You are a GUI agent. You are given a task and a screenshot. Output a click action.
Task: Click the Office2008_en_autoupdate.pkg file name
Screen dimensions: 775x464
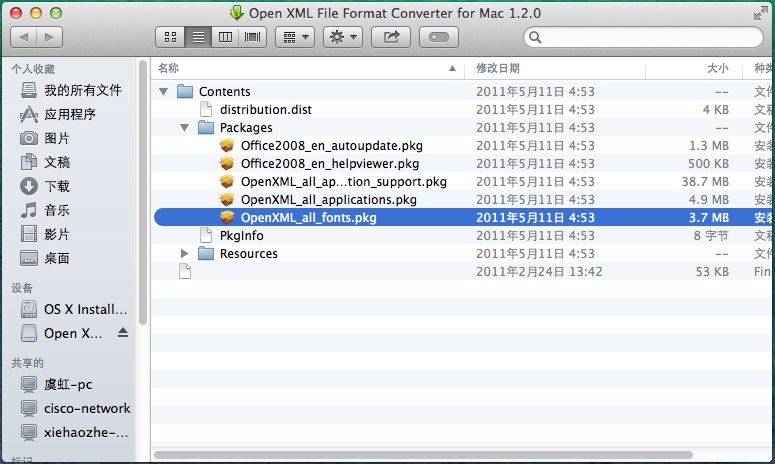[x=332, y=146]
